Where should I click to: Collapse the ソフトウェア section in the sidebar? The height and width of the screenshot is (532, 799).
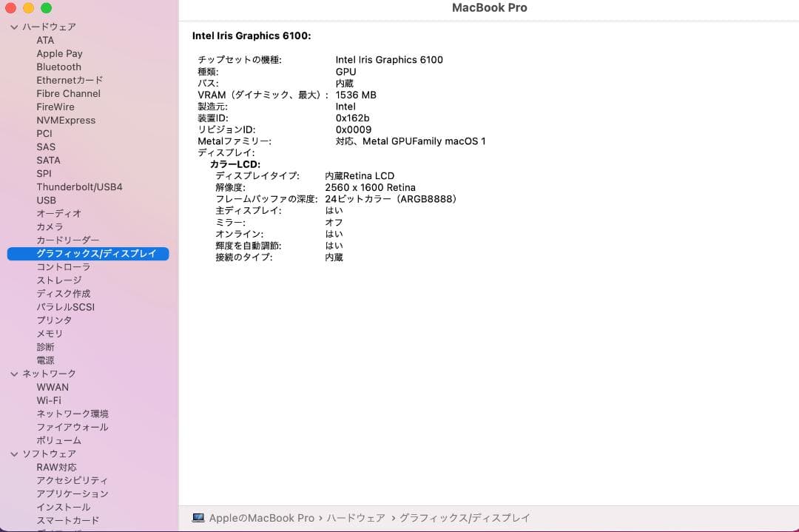[13, 454]
